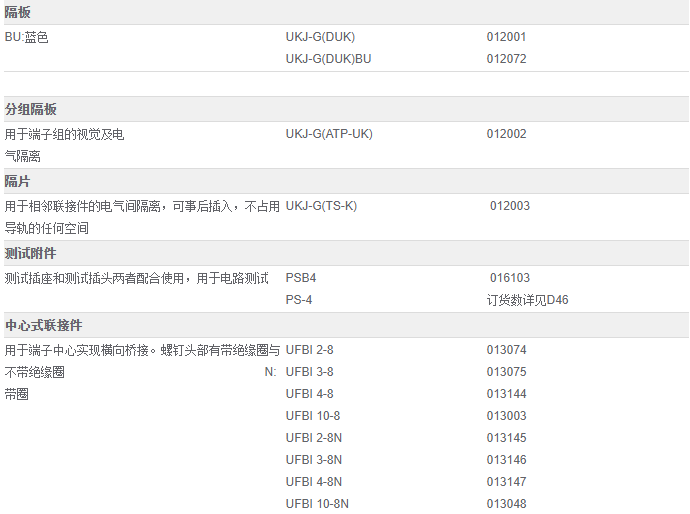The image size is (690, 514).
Task: Click order number 012072
Action: coord(506,59)
